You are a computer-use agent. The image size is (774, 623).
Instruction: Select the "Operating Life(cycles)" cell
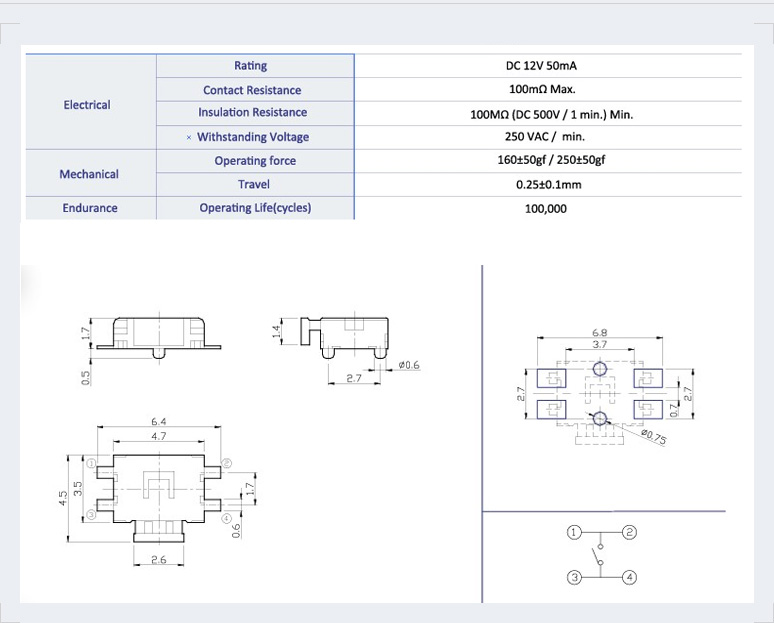(255, 208)
